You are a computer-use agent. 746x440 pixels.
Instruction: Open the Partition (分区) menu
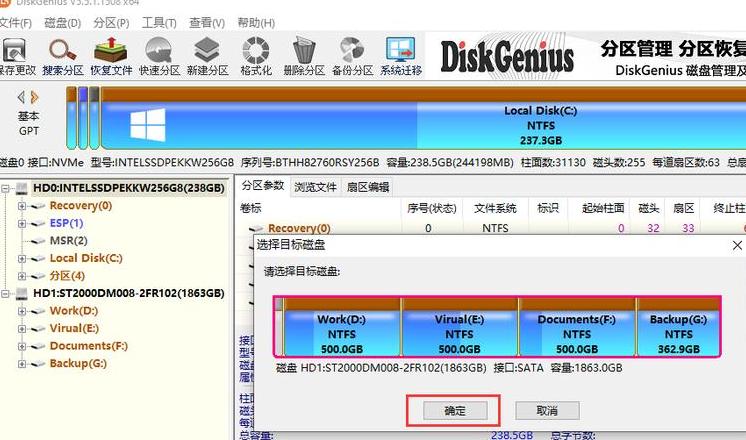[x=111, y=23]
